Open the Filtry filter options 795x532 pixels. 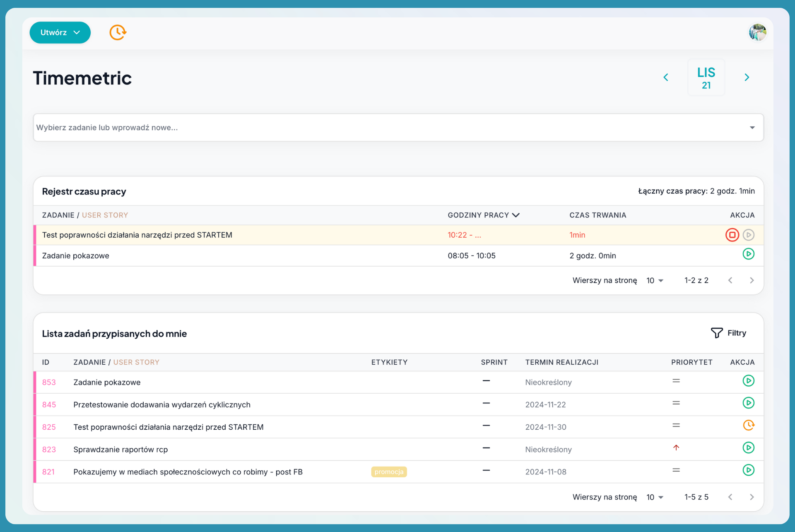coord(728,333)
